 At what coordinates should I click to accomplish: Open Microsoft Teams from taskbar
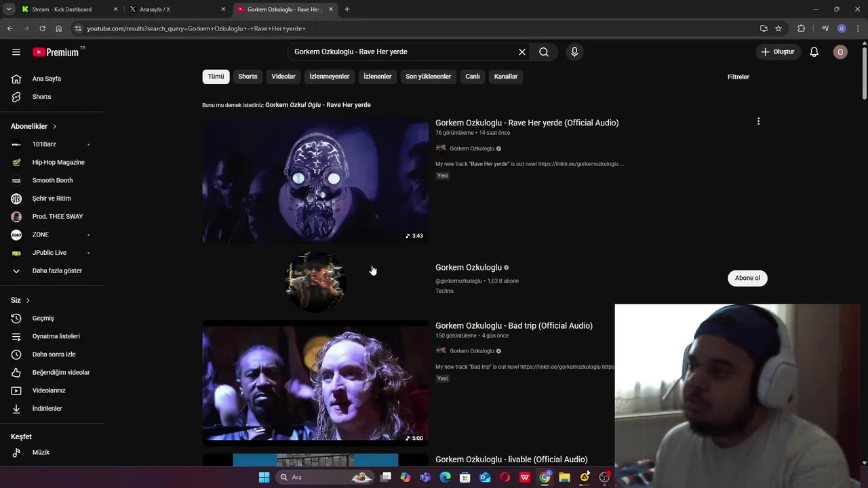coord(425,477)
